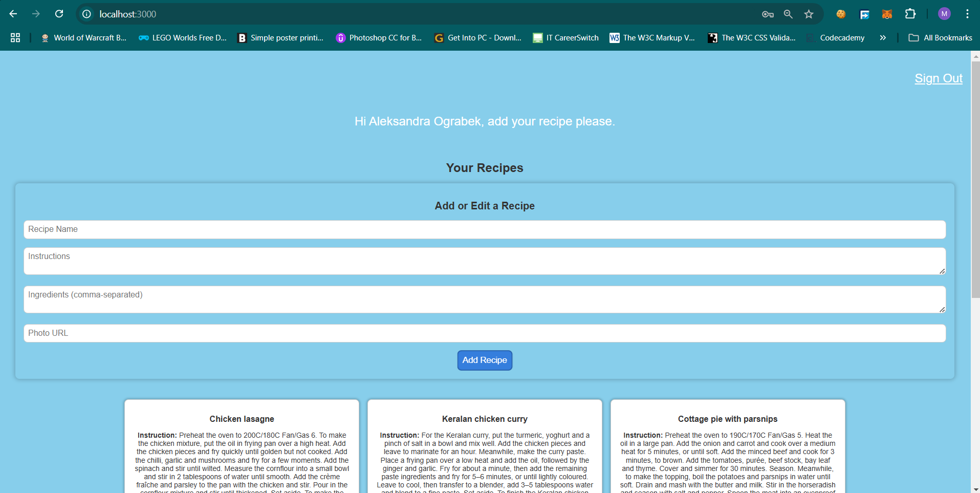Screen dimensions: 980x493
Task: Navigate back with the arrow
Action: (13, 14)
